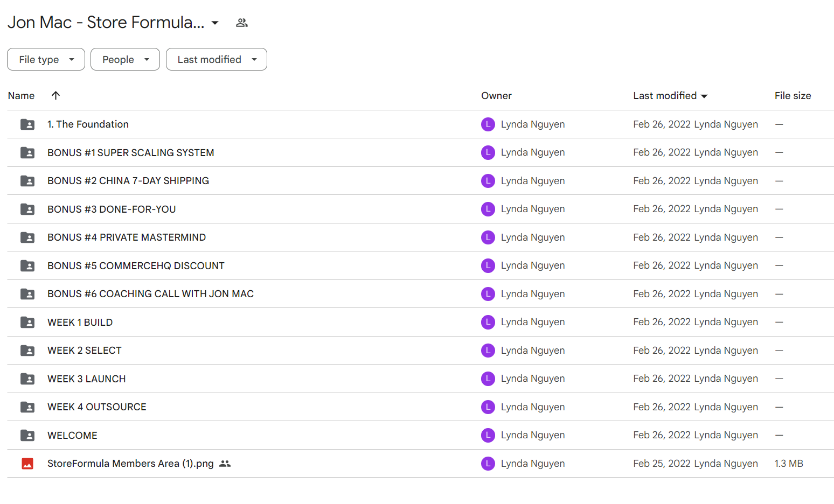Image resolution: width=834 pixels, height=504 pixels.
Task: Click the BONUS #4 PRIVATE MASTERMIND folder icon
Action: (27, 237)
